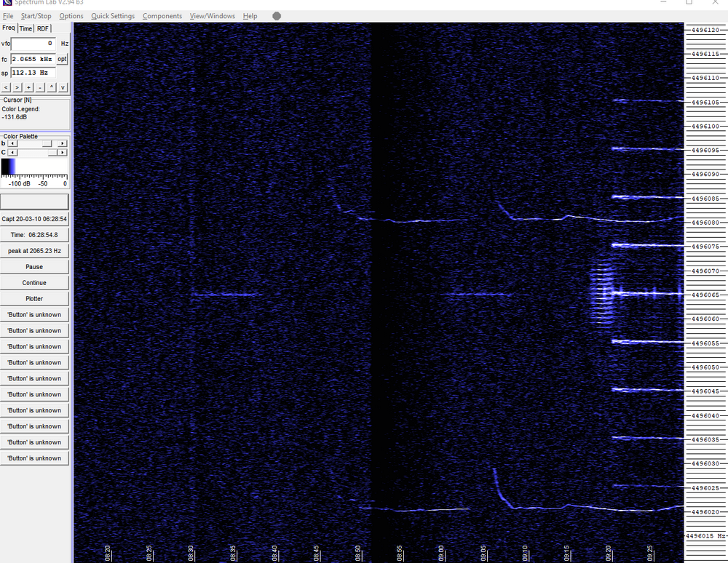Click the contrast 'C' slider thumb

tap(52, 152)
